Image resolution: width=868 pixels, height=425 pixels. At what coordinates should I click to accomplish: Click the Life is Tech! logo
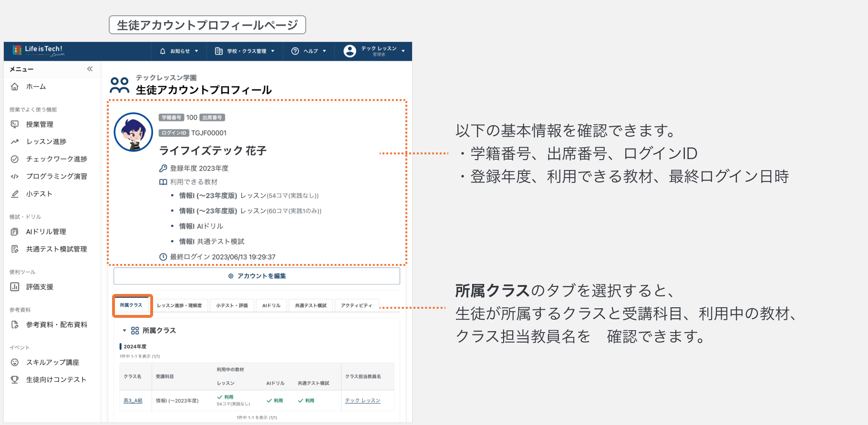click(38, 51)
